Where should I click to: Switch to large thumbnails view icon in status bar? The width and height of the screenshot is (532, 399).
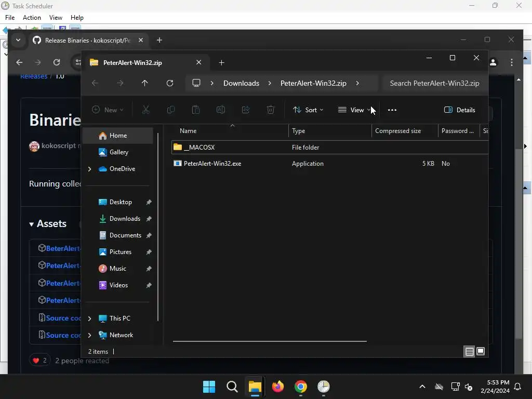tap(481, 352)
